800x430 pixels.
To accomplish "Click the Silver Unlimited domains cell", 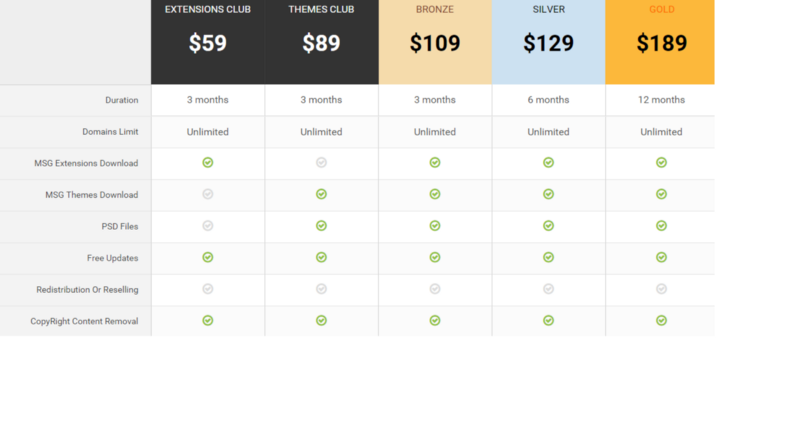I will (x=548, y=132).
